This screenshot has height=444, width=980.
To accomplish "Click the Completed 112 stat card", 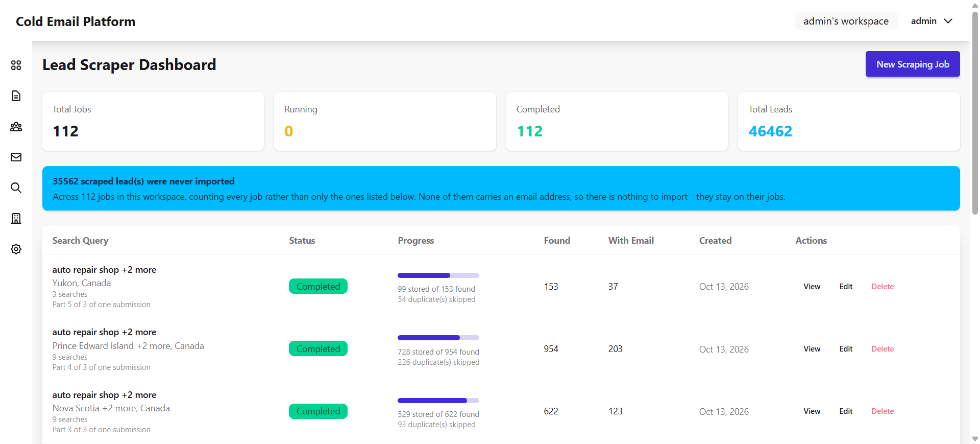I will (x=617, y=121).
